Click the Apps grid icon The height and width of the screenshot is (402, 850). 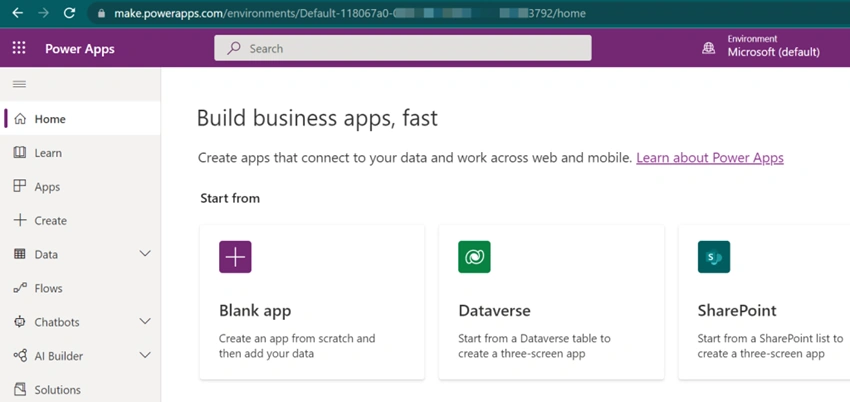(x=20, y=186)
